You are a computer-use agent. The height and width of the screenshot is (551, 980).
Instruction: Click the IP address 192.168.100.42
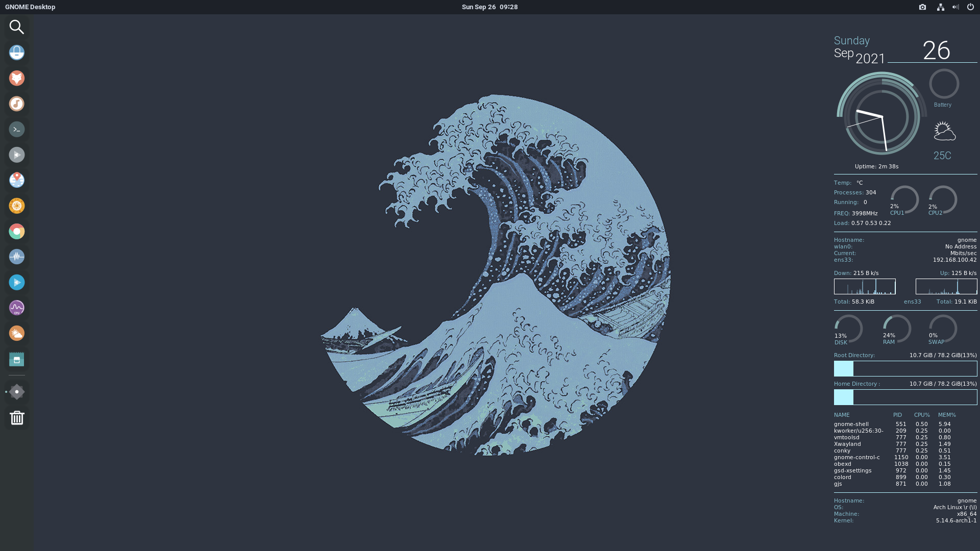(954, 260)
